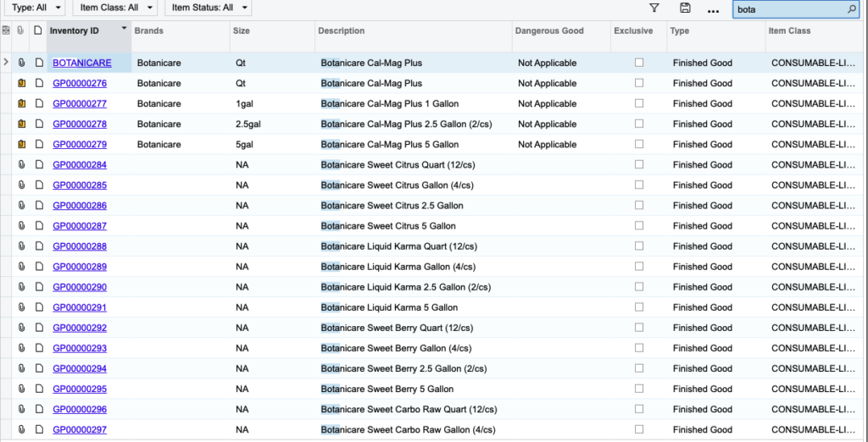Open the BOTANICARE inventory link
The image size is (868, 442).
82,63
